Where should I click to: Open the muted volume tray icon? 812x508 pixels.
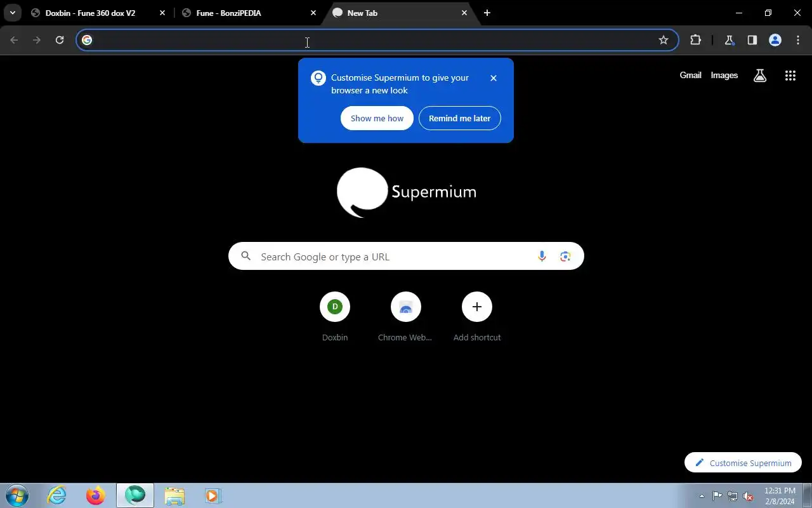pyautogui.click(x=749, y=496)
